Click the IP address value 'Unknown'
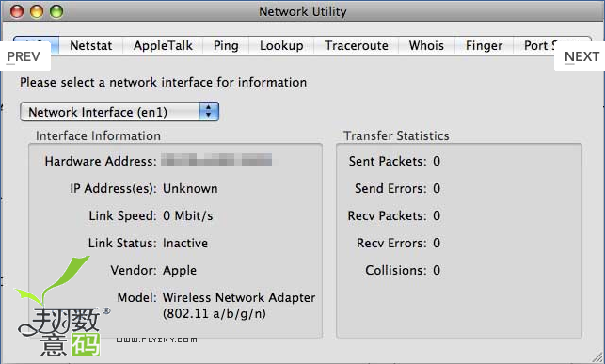Screen dimensions: 605x364 190,188
